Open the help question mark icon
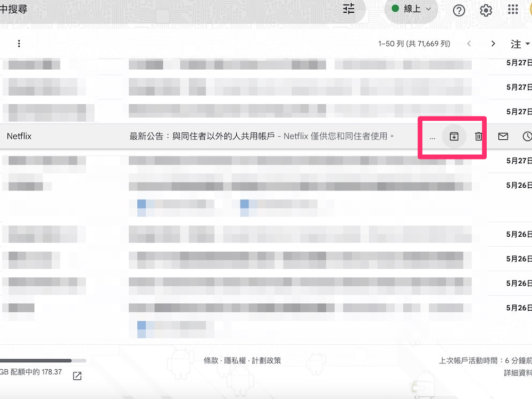 (459, 11)
